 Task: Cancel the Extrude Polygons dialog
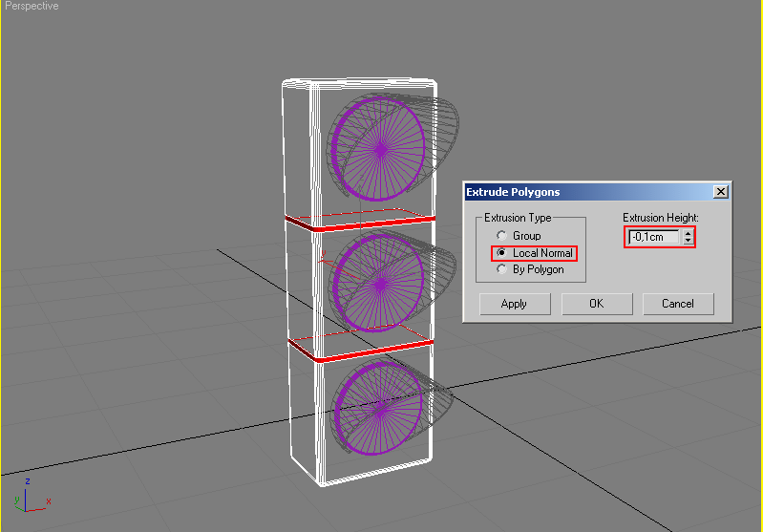pyautogui.click(x=678, y=304)
